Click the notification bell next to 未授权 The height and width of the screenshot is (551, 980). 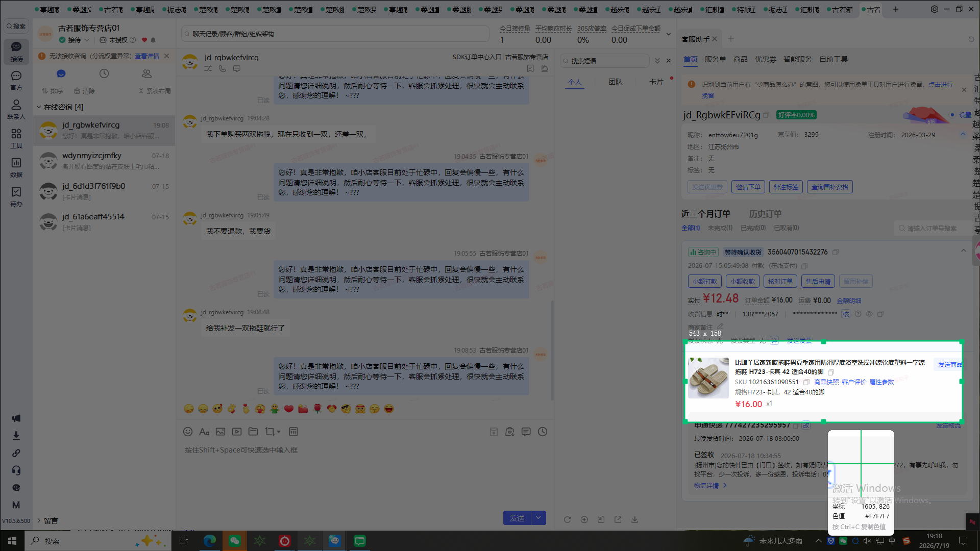pyautogui.click(x=153, y=40)
